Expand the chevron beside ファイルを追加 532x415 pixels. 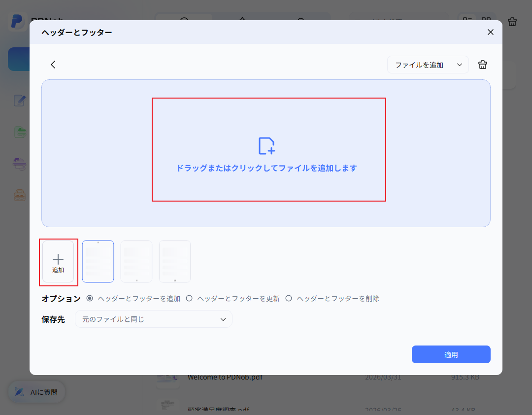459,65
